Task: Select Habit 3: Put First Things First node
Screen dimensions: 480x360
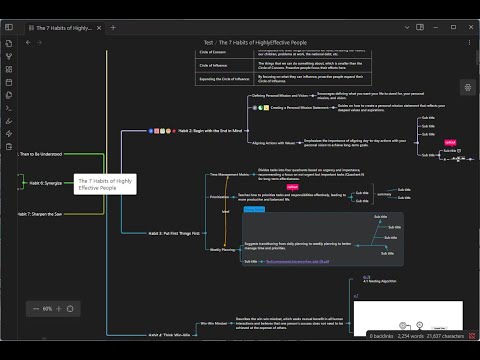Action: 174,233
